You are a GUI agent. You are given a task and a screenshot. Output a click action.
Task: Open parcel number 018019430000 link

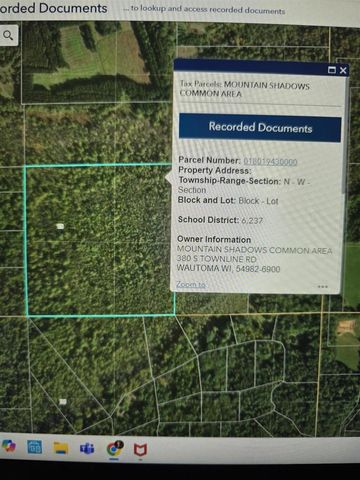pyautogui.click(x=270, y=162)
